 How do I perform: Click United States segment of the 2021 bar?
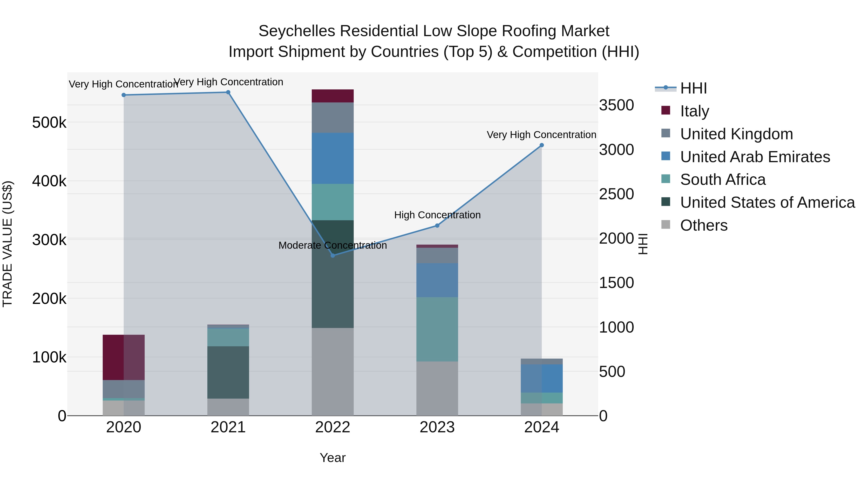(228, 373)
